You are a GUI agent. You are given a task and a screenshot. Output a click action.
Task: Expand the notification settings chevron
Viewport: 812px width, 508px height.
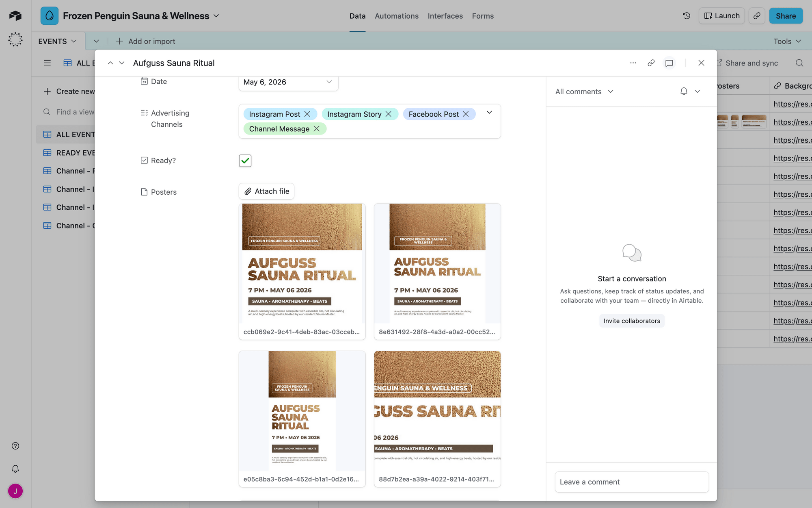pos(698,91)
